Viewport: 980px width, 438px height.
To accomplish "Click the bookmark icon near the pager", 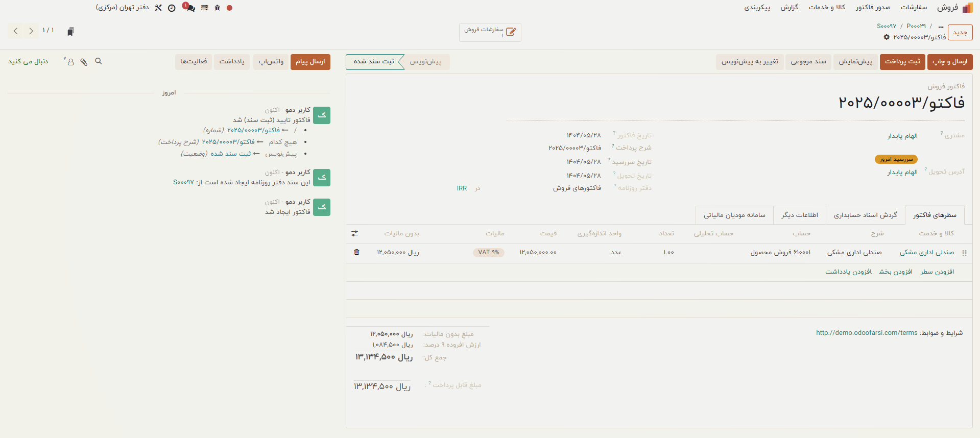I will click(x=70, y=32).
